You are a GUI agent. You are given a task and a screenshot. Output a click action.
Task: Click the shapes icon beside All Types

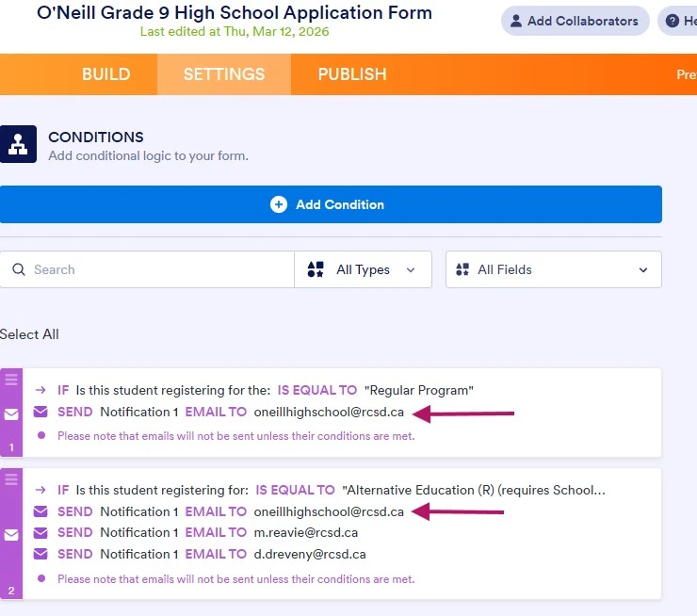point(316,269)
